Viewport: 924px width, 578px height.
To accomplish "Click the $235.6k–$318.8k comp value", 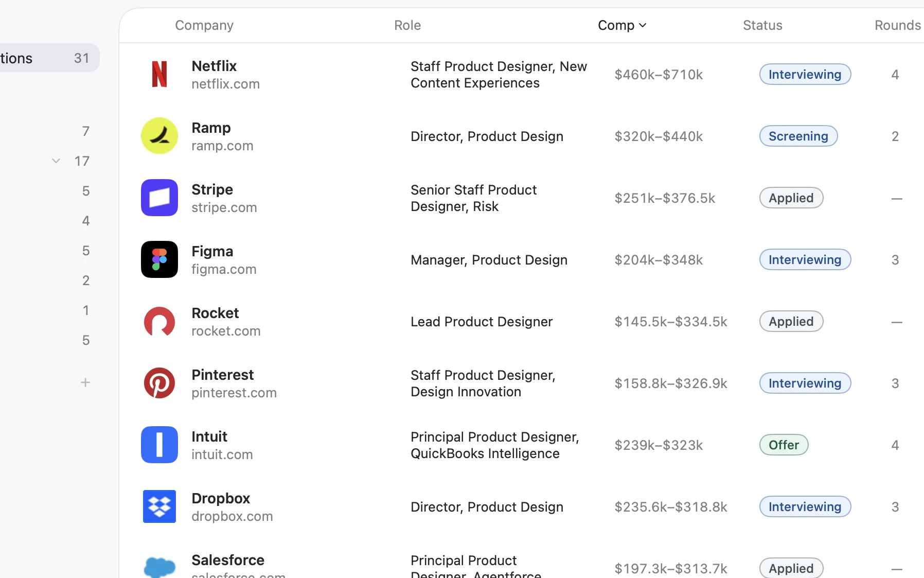I will coord(671,507).
